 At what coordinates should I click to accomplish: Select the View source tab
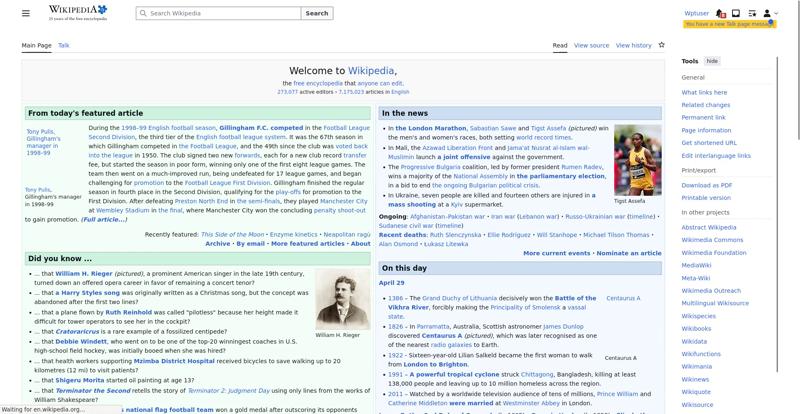[591, 45]
